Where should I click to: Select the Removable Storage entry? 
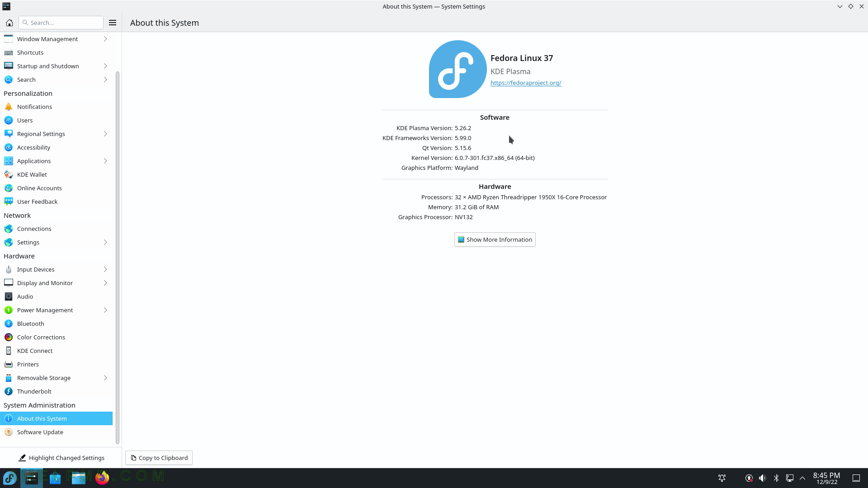tap(56, 378)
